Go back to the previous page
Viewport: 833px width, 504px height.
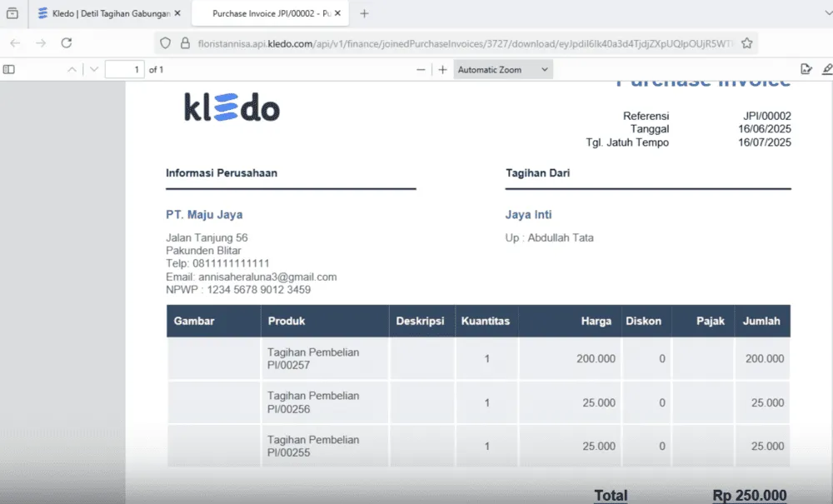point(15,43)
